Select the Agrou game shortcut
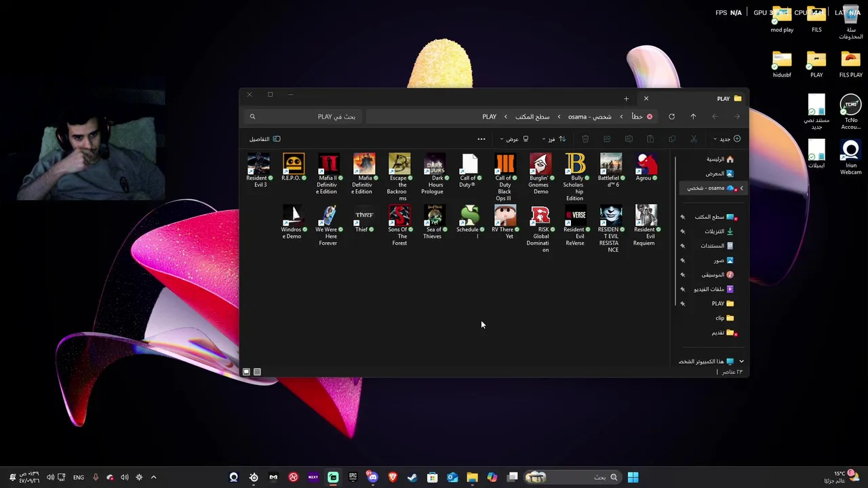Image resolution: width=868 pixels, height=488 pixels. (646, 167)
